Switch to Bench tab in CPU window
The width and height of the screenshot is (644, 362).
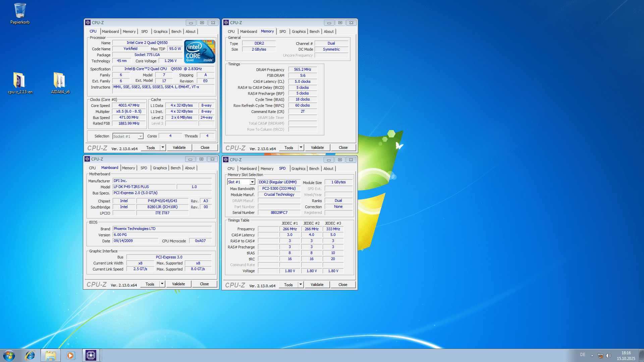point(176,32)
